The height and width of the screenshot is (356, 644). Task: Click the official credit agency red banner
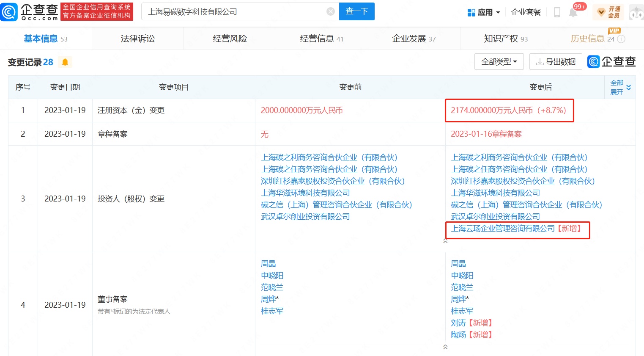click(x=97, y=11)
